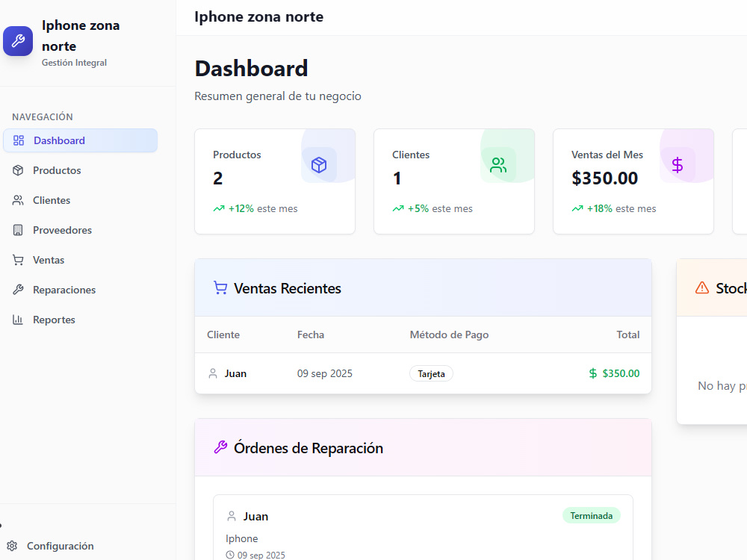Click the trend arrow beside +18% este mes
Viewport: 747px width, 560px height.
tap(577, 208)
